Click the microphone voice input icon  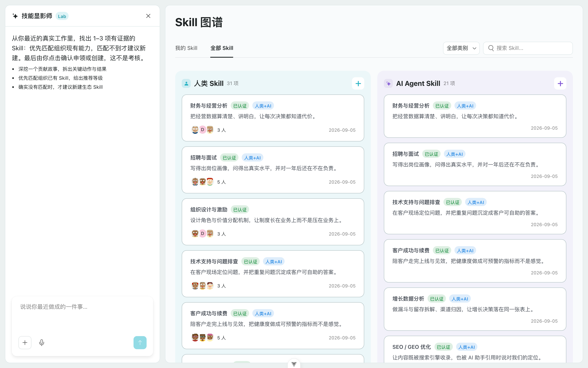tap(42, 343)
